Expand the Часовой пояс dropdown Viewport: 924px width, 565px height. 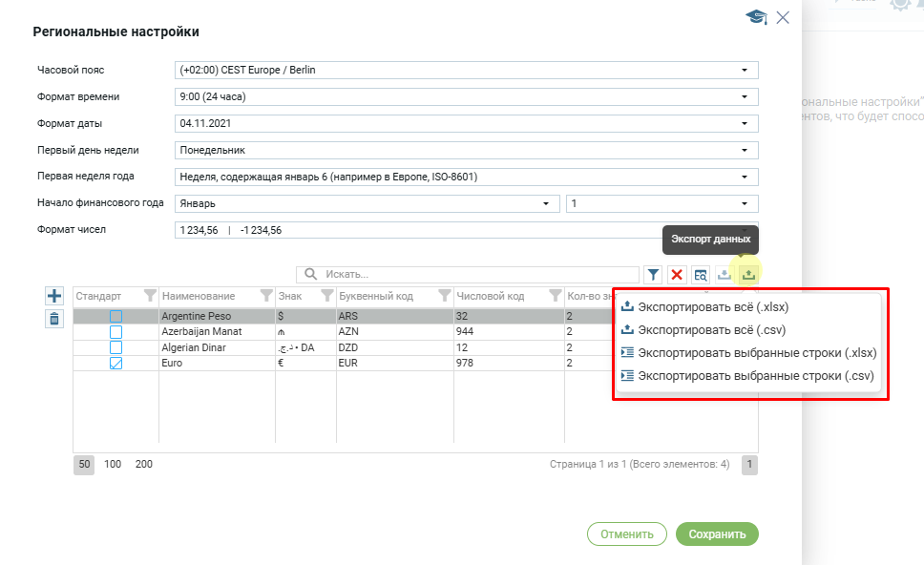coord(744,71)
